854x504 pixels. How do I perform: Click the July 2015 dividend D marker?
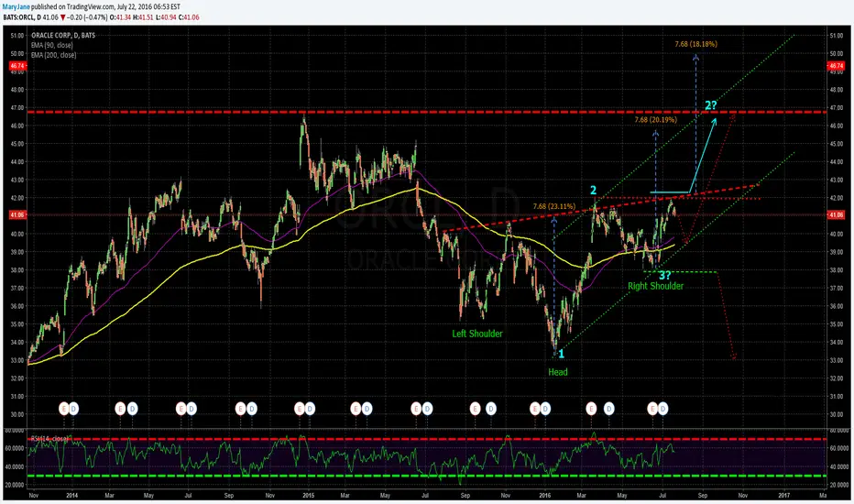(x=428, y=408)
